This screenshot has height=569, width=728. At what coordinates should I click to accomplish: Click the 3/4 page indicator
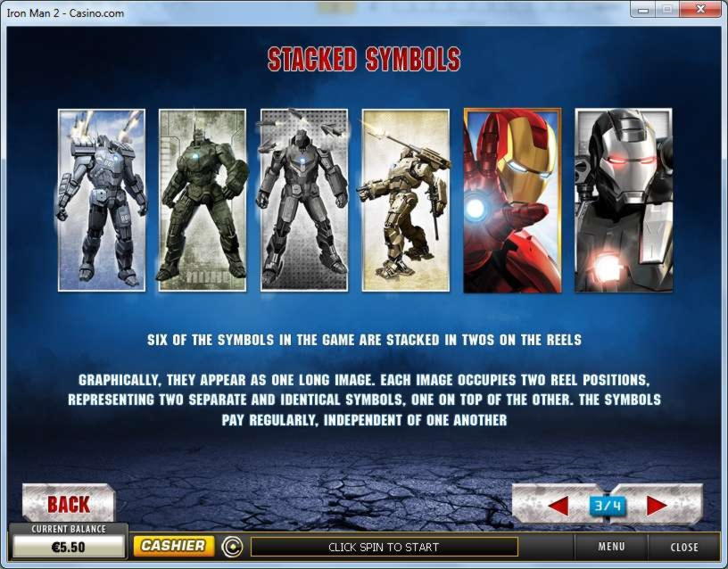point(608,505)
